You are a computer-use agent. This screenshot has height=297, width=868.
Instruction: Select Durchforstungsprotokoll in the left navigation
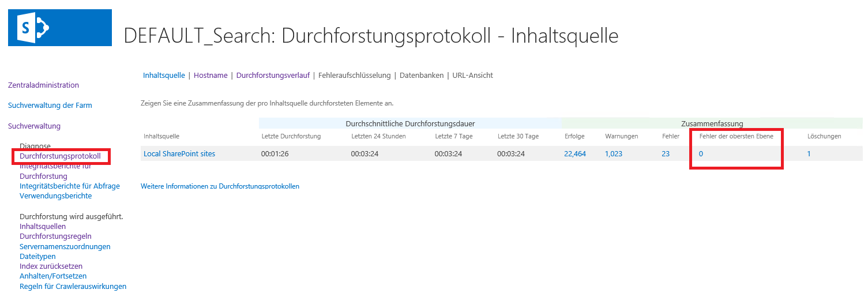click(x=60, y=156)
